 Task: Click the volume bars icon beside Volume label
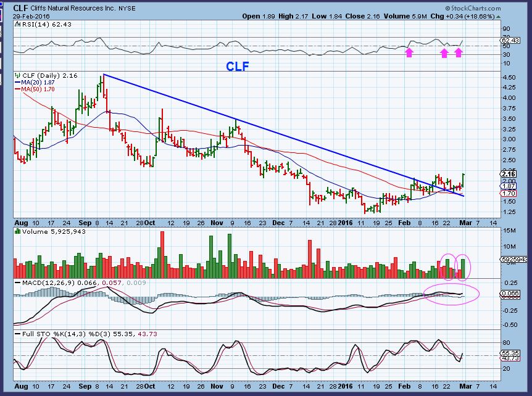[18, 231]
